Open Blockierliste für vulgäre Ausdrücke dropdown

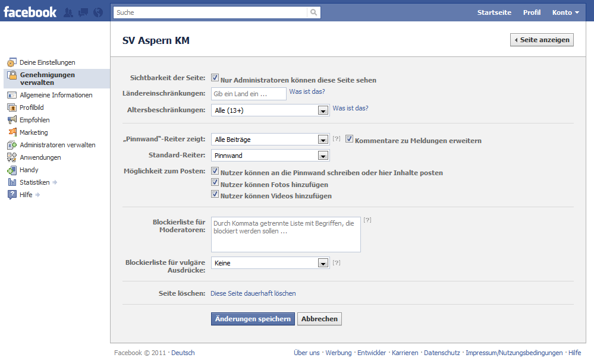[x=270, y=263]
